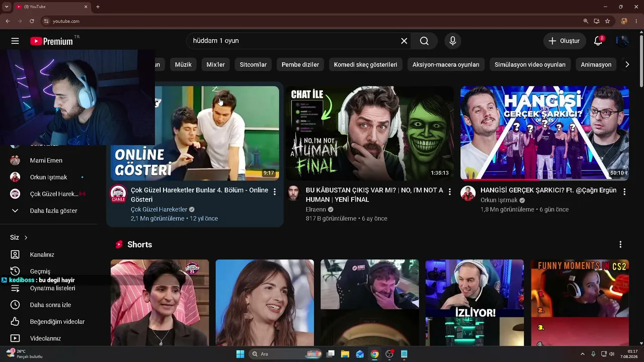Reload the page in Chrome
644x362 pixels.
click(x=32, y=21)
